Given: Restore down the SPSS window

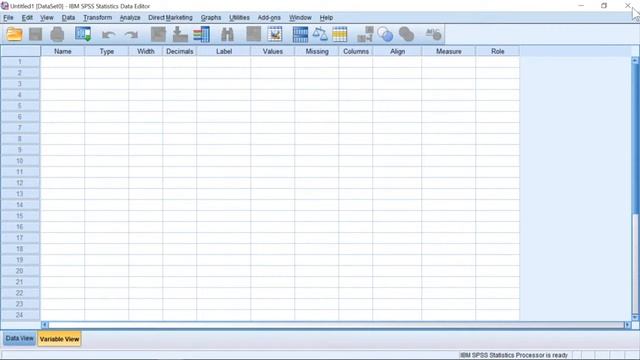Looking at the screenshot, I should point(604,6).
